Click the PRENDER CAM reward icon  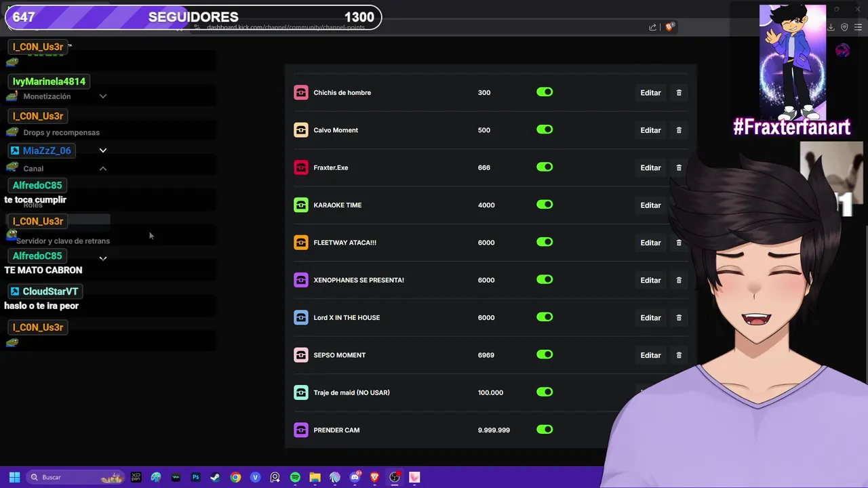tap(300, 430)
